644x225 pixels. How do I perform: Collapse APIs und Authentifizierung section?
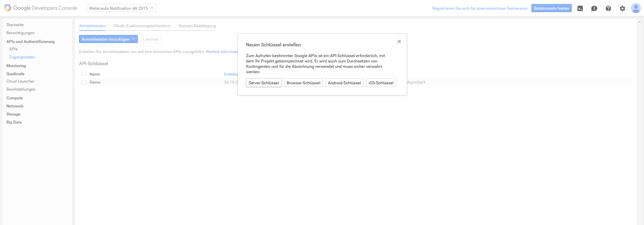coord(31,42)
